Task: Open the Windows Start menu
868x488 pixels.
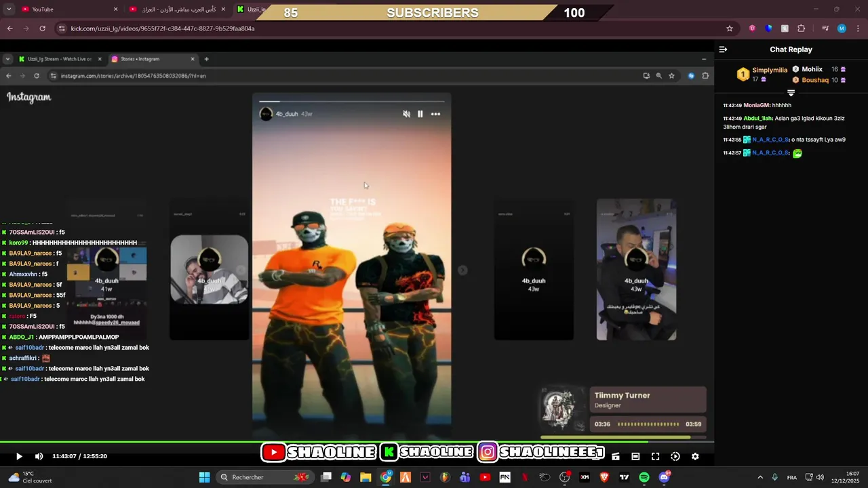Action: coord(204,477)
